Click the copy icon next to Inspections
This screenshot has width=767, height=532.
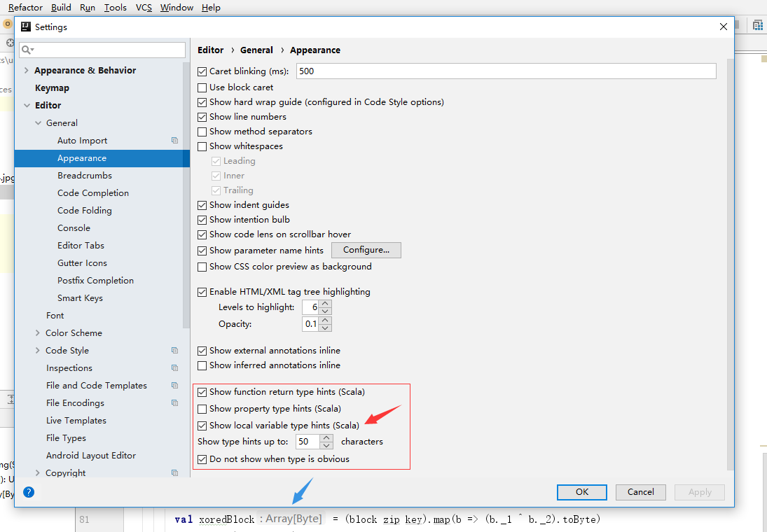pyautogui.click(x=174, y=367)
